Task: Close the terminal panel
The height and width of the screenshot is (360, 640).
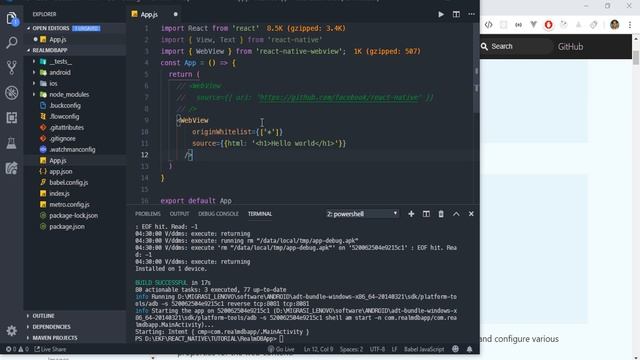Action: tap(471, 214)
